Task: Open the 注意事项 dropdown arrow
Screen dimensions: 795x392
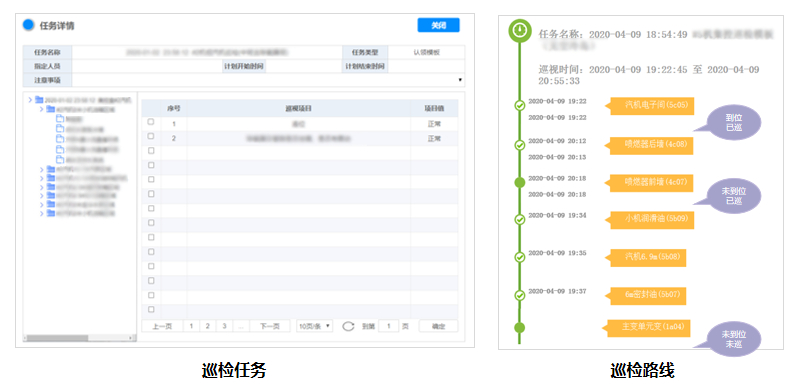Action: (460, 80)
